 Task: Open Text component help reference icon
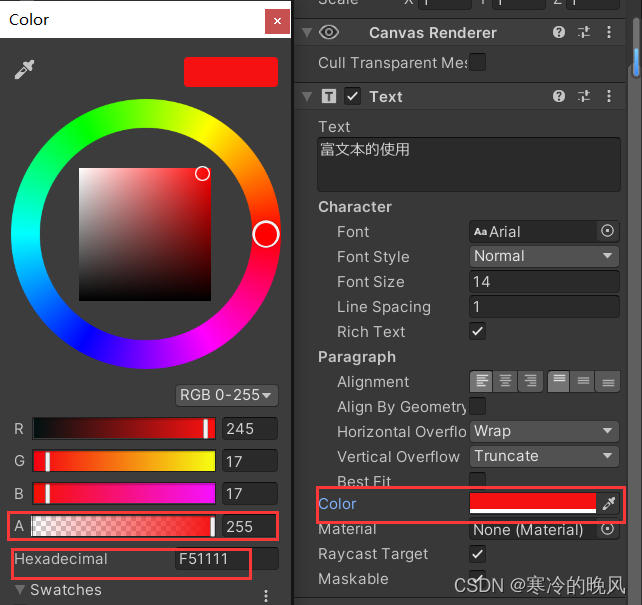(x=558, y=96)
